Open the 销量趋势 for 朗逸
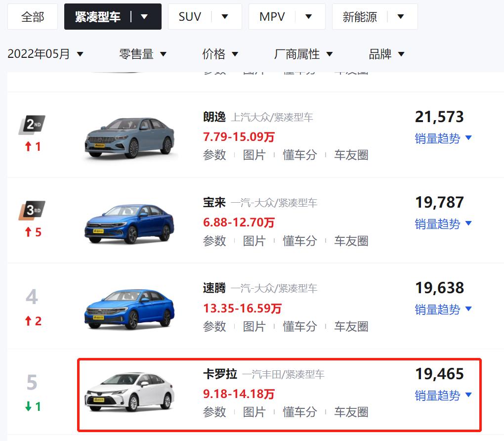The height and width of the screenshot is (441, 504). [437, 138]
